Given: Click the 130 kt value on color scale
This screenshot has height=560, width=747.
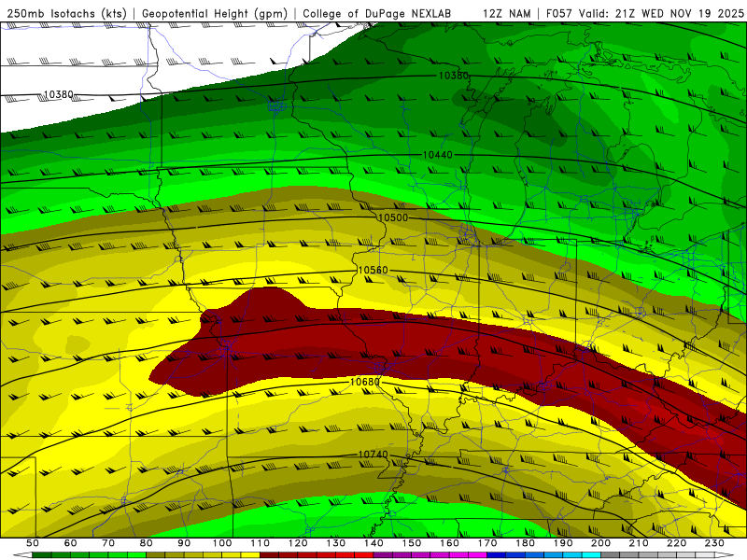Looking at the screenshot, I should (336, 543).
